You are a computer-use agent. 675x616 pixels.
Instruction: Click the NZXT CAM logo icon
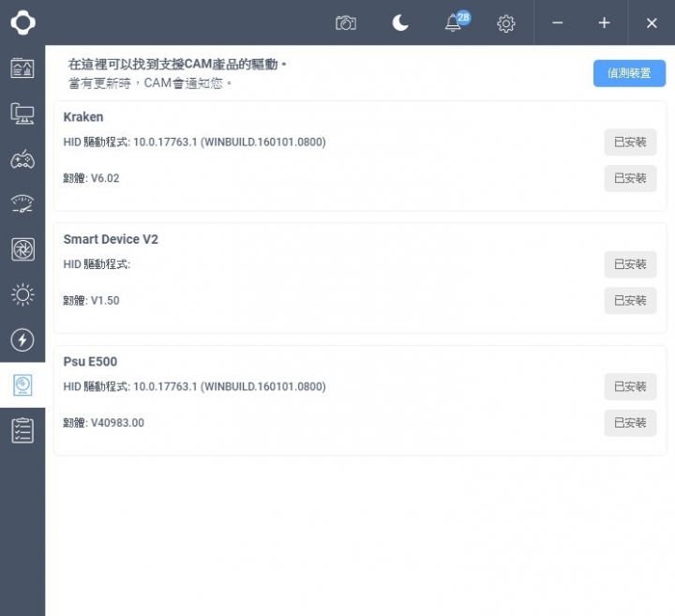(22, 23)
